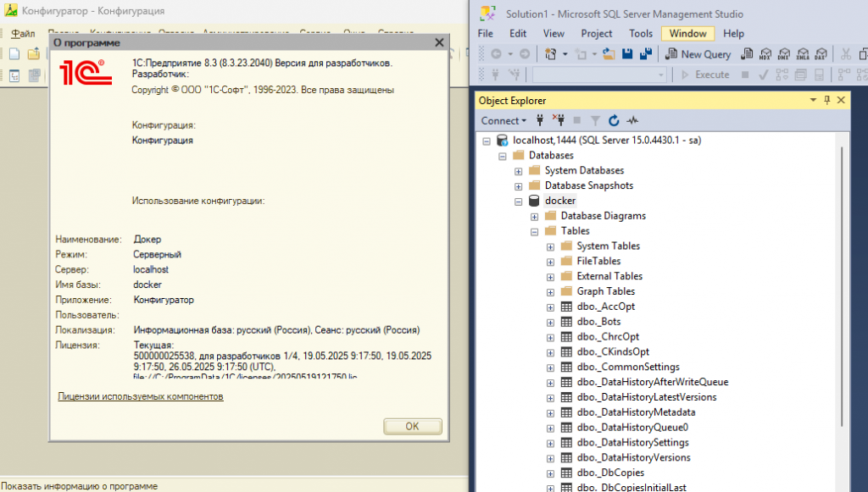
Task: Open the Файл menu in Конфигуратор
Action: pos(23,34)
